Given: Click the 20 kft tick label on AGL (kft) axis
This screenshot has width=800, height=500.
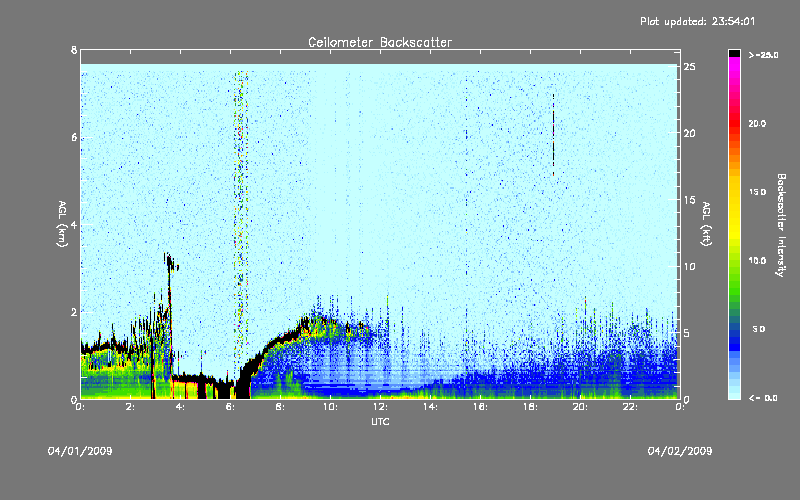Looking at the screenshot, I should 689,133.
